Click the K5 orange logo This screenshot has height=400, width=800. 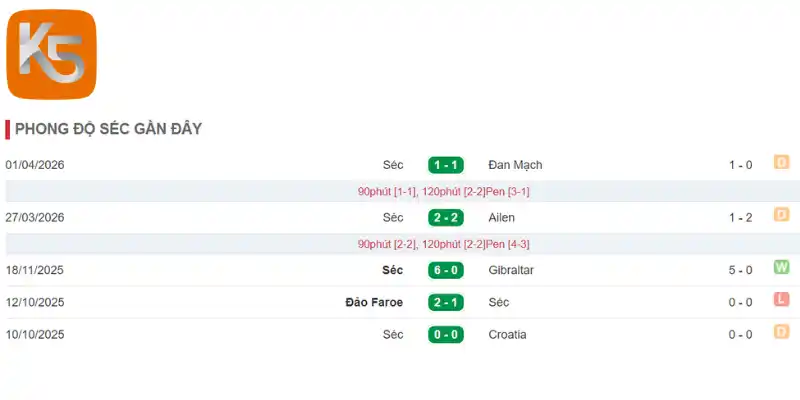tap(52, 54)
